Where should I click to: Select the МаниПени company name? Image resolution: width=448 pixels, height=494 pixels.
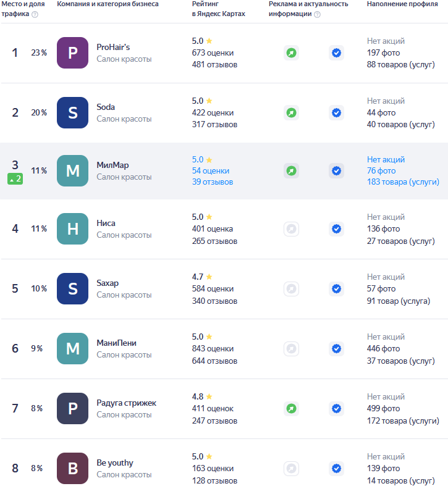pos(117,343)
